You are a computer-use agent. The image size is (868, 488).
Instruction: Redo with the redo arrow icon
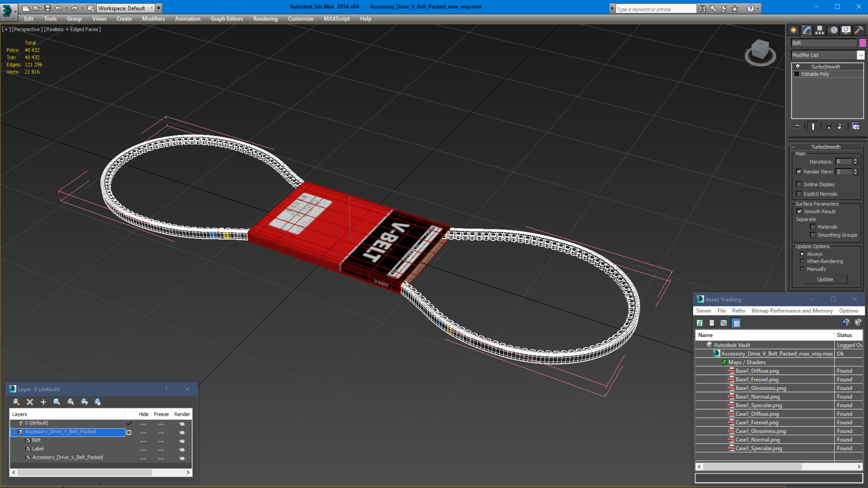74,8
